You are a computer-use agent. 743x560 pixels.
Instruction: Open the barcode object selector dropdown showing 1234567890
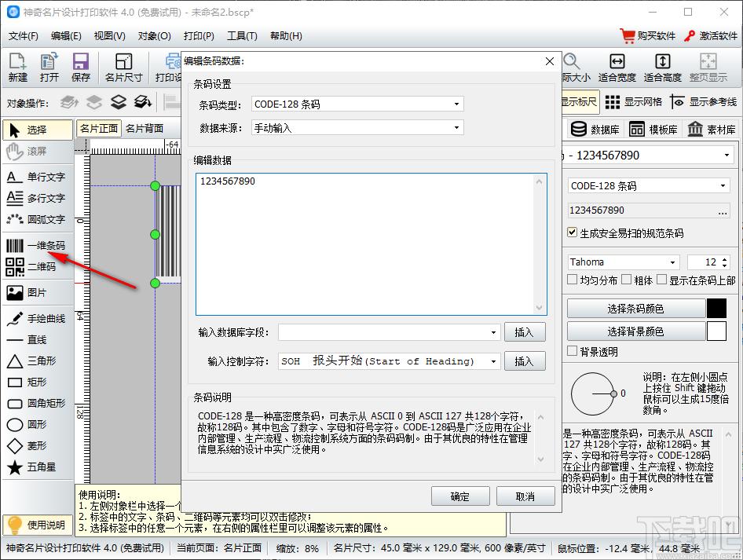(x=648, y=156)
